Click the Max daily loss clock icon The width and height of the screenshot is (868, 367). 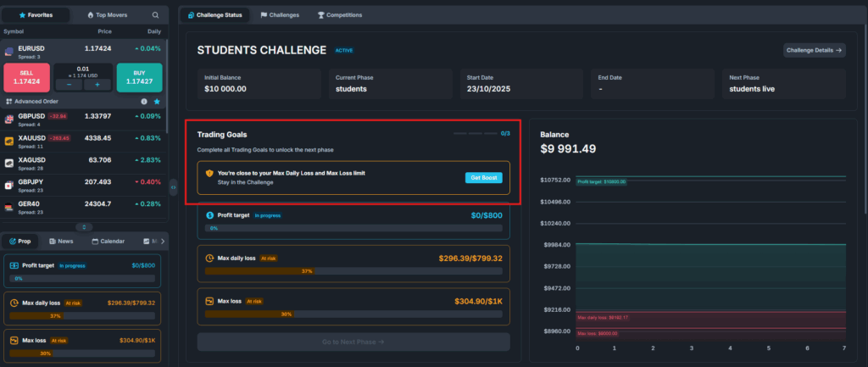(x=209, y=258)
